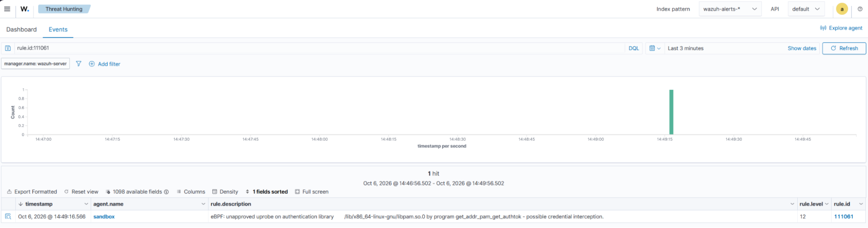Open the agent.name column options chevron
Image resolution: width=868 pixels, height=228 pixels.
pos(203,204)
